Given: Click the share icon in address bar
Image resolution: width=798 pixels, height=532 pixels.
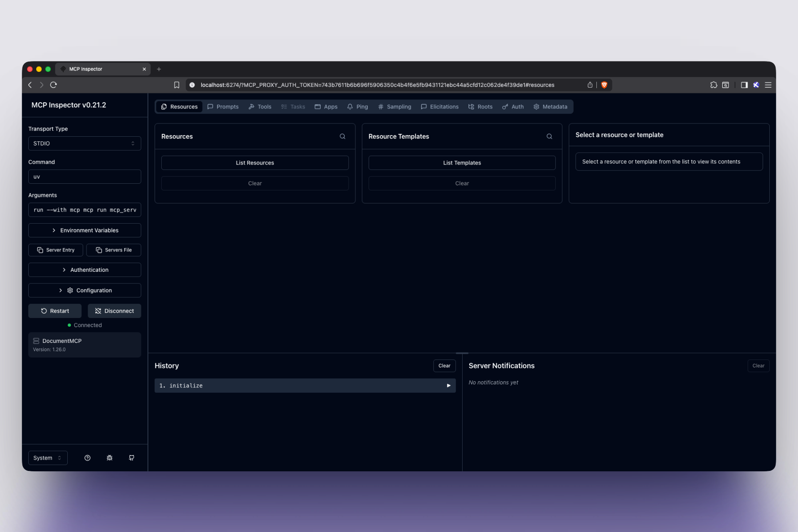Looking at the screenshot, I should [590, 85].
